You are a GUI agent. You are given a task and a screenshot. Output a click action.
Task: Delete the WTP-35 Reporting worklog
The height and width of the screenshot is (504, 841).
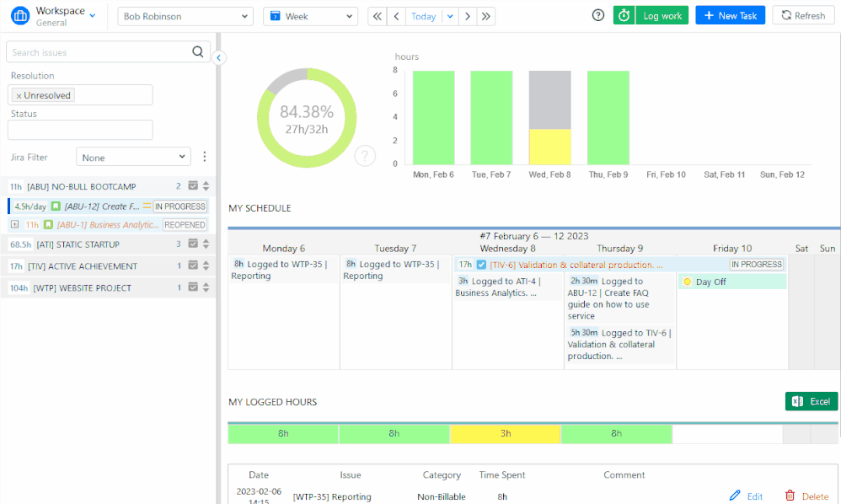(x=807, y=496)
